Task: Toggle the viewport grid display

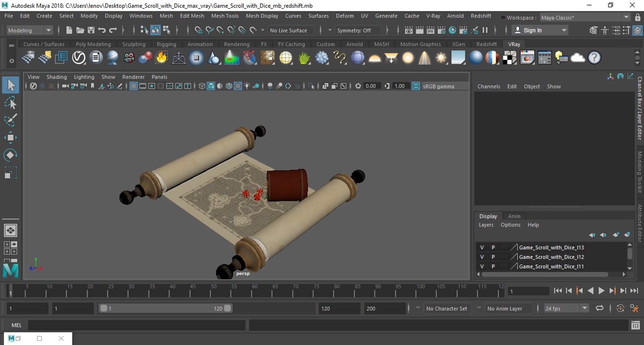Action: click(x=133, y=86)
